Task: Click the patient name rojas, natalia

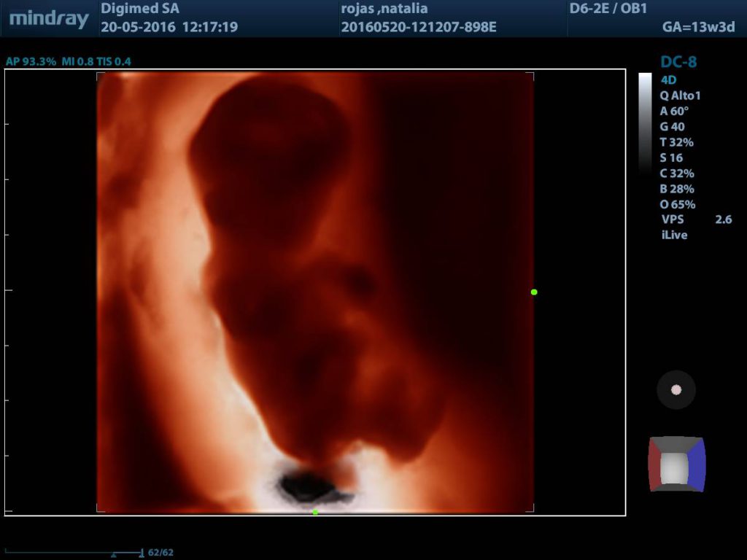Action: point(384,9)
